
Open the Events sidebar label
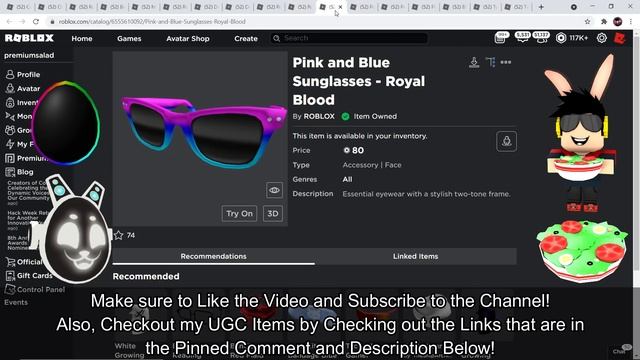pos(16,302)
